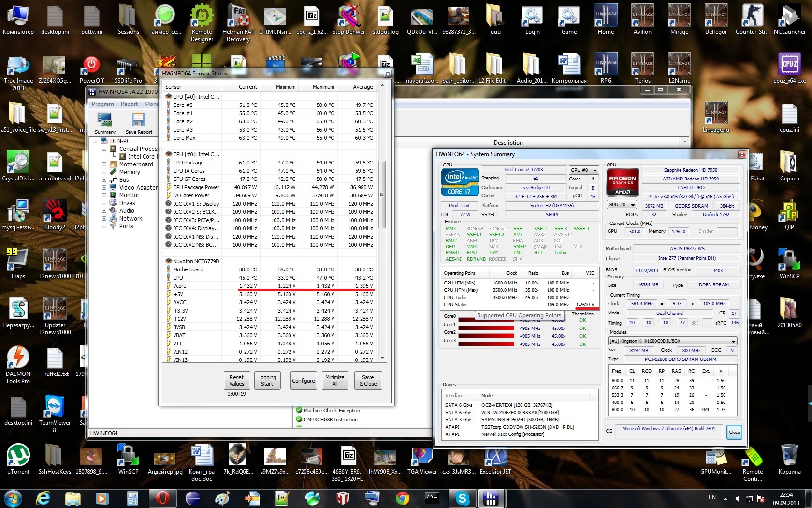Click Logging Start button
812x508 pixels.
click(267, 381)
